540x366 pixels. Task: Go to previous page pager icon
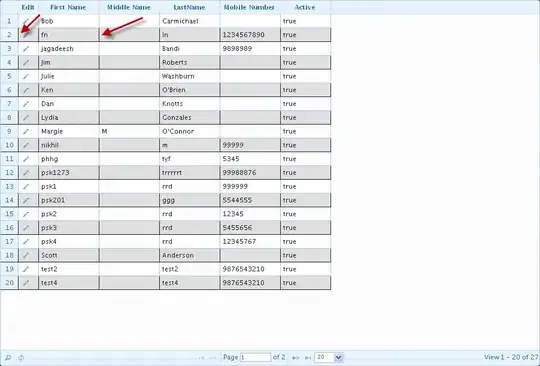pyautogui.click(x=213, y=358)
